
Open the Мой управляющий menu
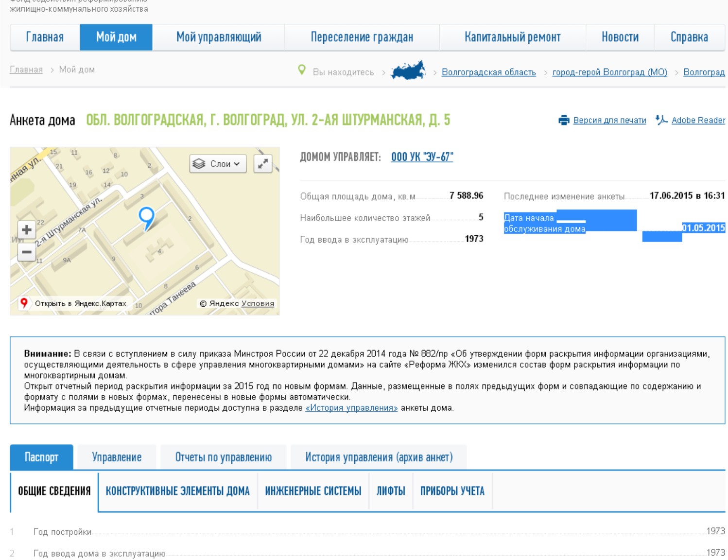click(218, 37)
